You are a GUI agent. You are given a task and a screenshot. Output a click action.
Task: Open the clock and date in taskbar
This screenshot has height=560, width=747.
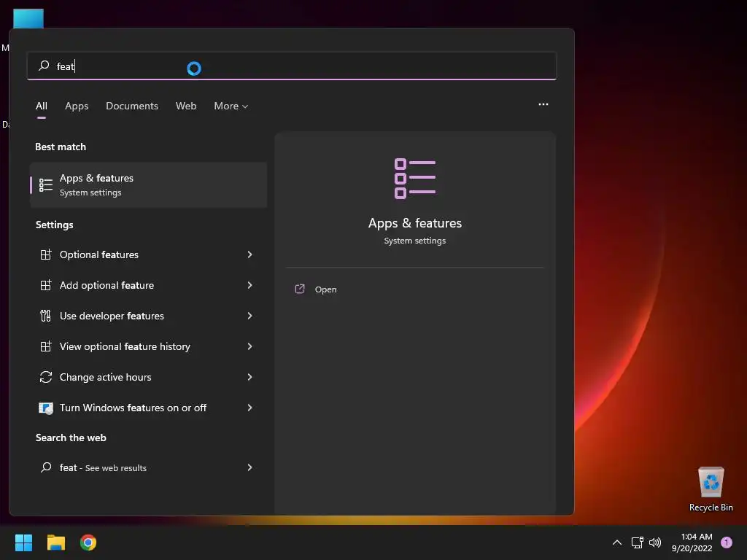point(692,542)
